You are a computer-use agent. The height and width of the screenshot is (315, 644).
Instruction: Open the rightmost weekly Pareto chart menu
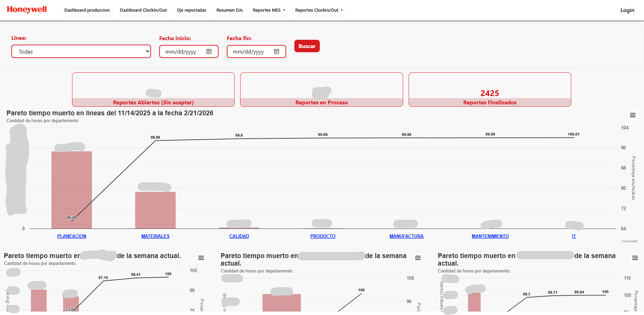click(x=634, y=258)
